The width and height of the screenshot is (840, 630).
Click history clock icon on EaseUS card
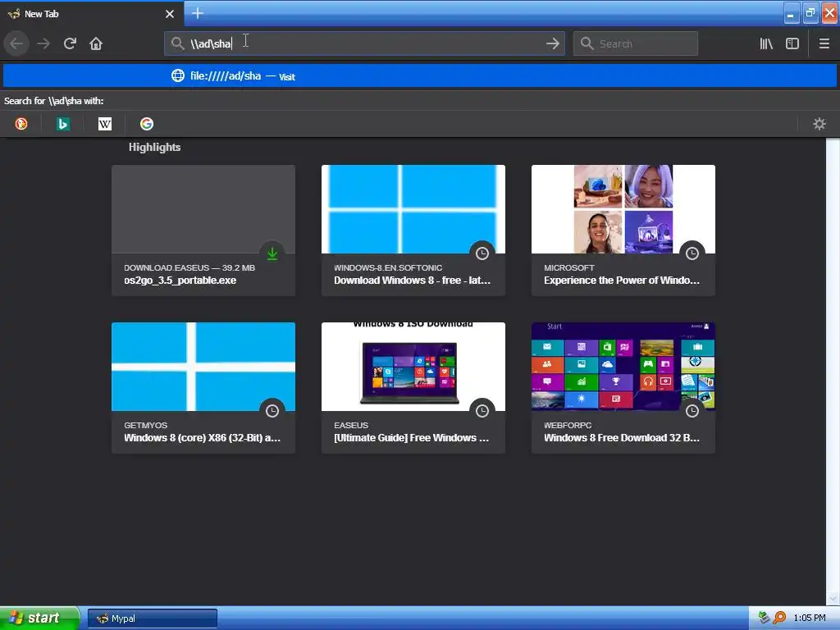tap(482, 411)
